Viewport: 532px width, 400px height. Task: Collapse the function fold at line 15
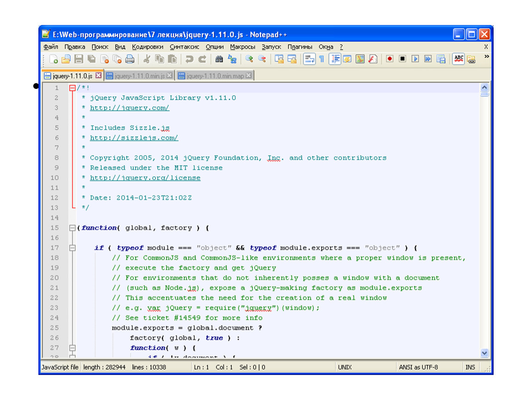point(72,228)
